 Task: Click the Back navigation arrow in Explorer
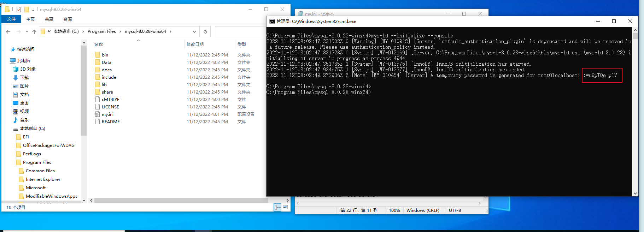pos(8,32)
